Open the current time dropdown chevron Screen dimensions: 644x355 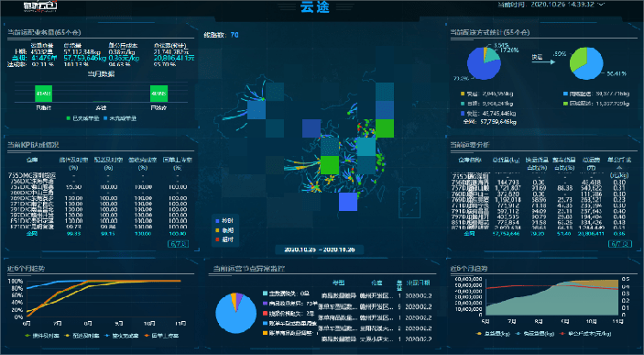[602, 5]
